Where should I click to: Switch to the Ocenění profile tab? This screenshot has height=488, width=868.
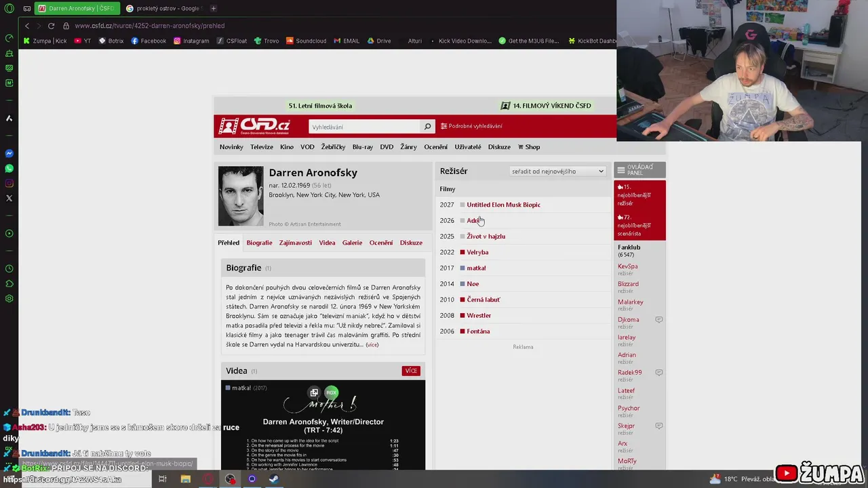tap(381, 243)
